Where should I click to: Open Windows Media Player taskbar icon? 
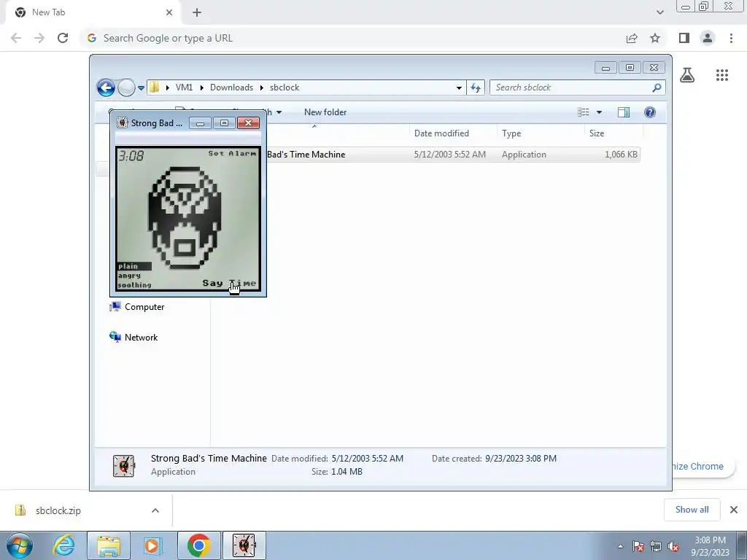coord(152,545)
